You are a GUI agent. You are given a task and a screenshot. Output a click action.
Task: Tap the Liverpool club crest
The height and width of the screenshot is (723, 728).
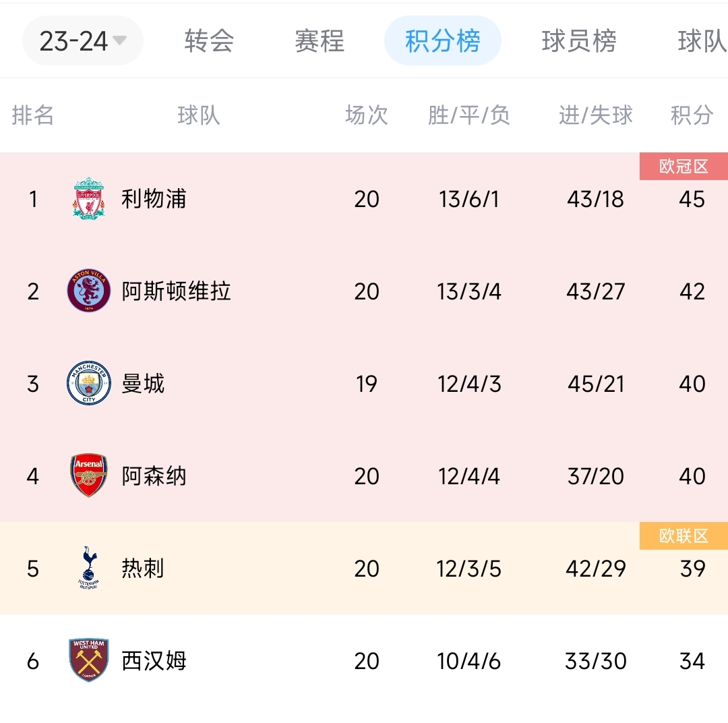coord(89,198)
